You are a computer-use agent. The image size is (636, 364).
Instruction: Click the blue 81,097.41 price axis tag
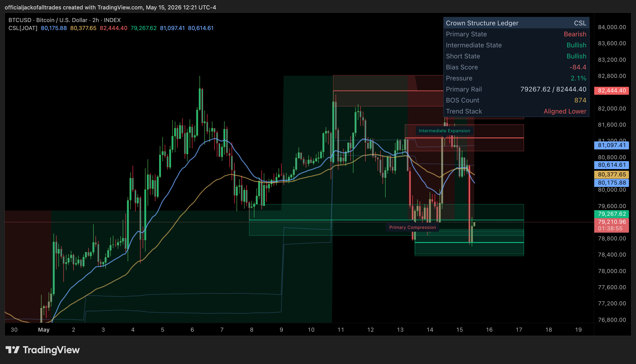tap(612, 145)
